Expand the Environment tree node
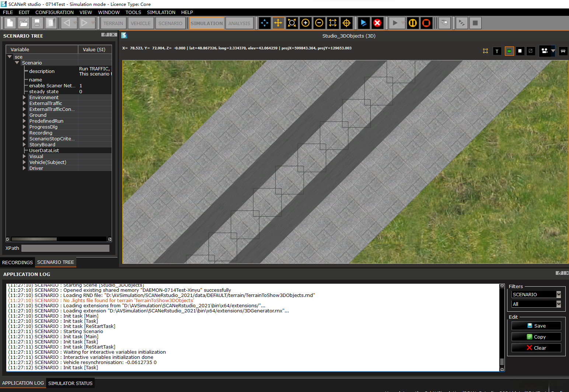Image resolution: width=569 pixels, height=392 pixels. pyautogui.click(x=24, y=98)
